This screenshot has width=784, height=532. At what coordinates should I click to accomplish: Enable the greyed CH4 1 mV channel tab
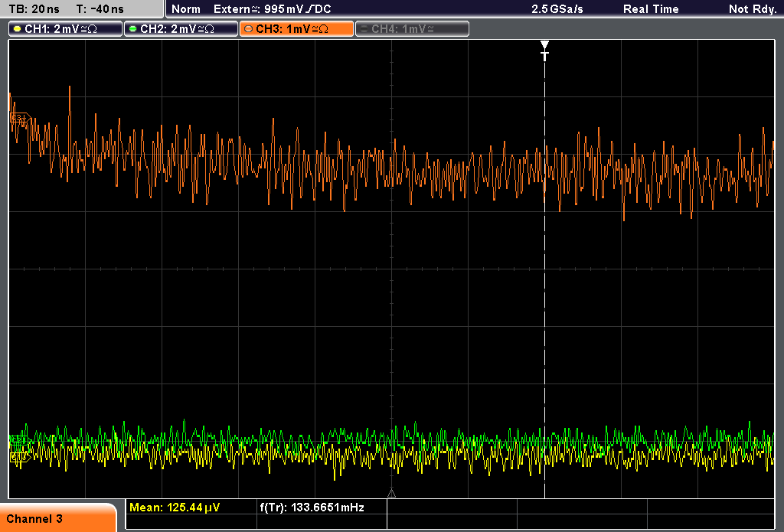[x=412, y=29]
